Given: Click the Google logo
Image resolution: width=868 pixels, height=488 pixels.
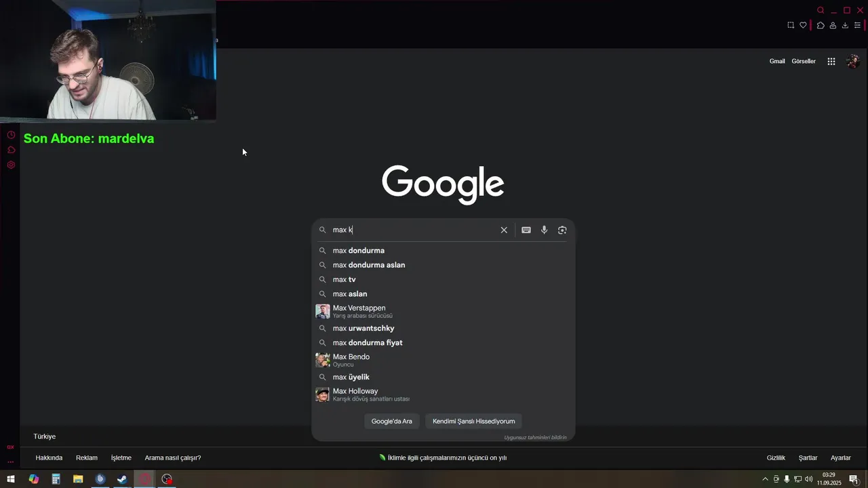Looking at the screenshot, I should [x=443, y=184].
